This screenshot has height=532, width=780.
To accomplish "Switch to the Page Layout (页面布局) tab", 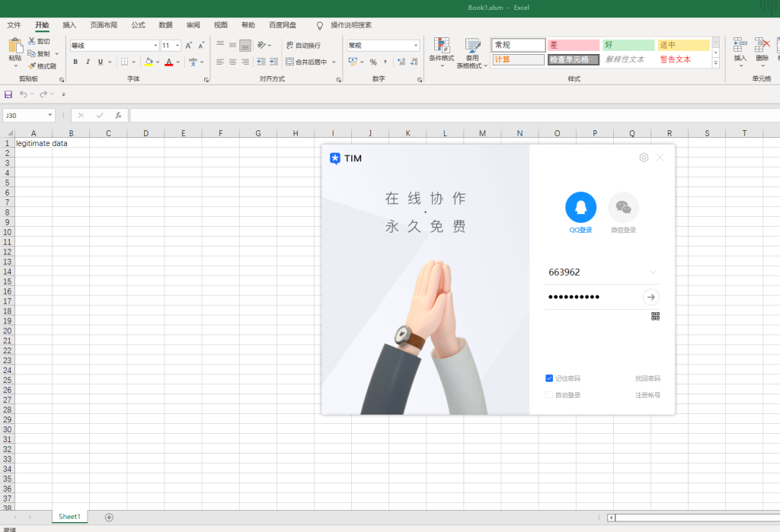I will click(x=104, y=25).
